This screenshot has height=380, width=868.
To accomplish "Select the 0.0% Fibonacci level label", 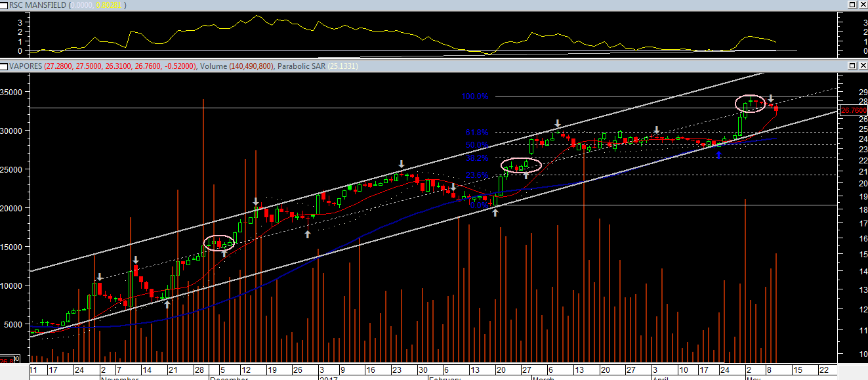I will (x=480, y=205).
